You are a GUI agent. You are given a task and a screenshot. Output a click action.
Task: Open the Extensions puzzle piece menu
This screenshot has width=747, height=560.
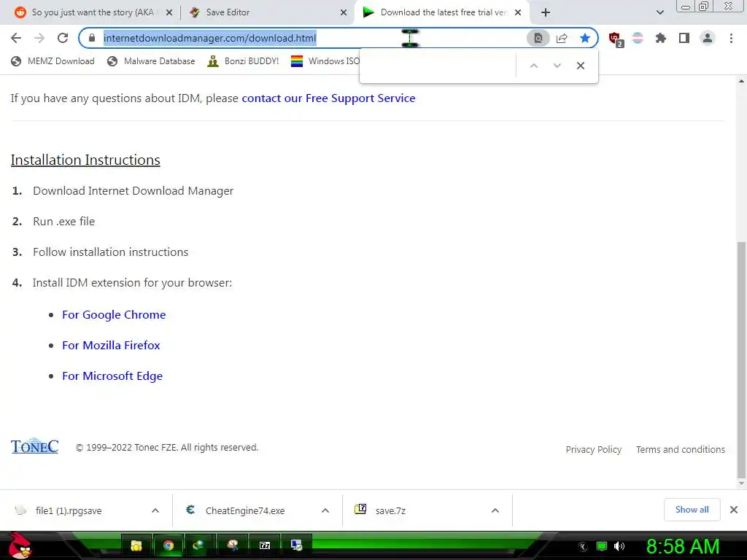point(661,38)
